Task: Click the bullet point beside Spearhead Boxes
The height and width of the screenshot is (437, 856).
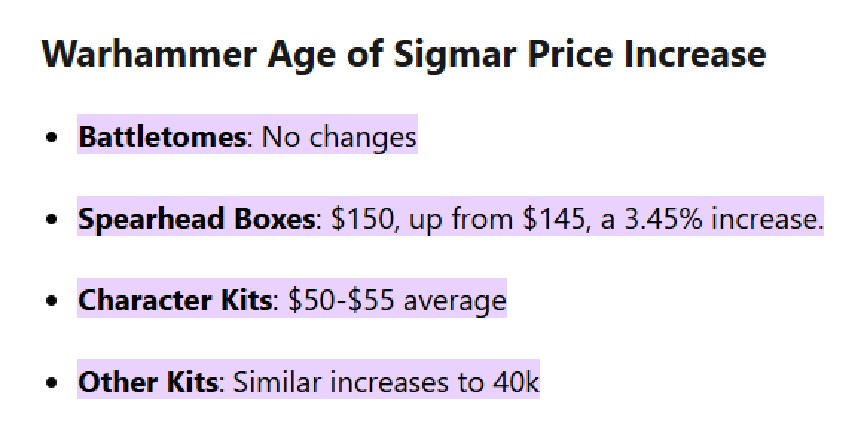Action: coord(52,219)
